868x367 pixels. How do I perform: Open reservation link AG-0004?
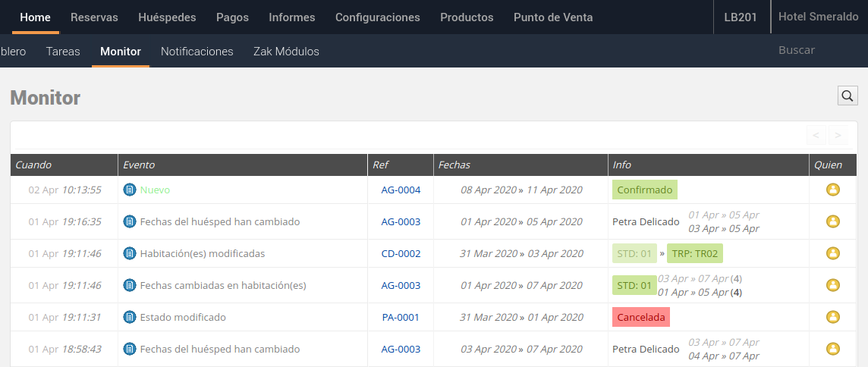click(x=401, y=190)
